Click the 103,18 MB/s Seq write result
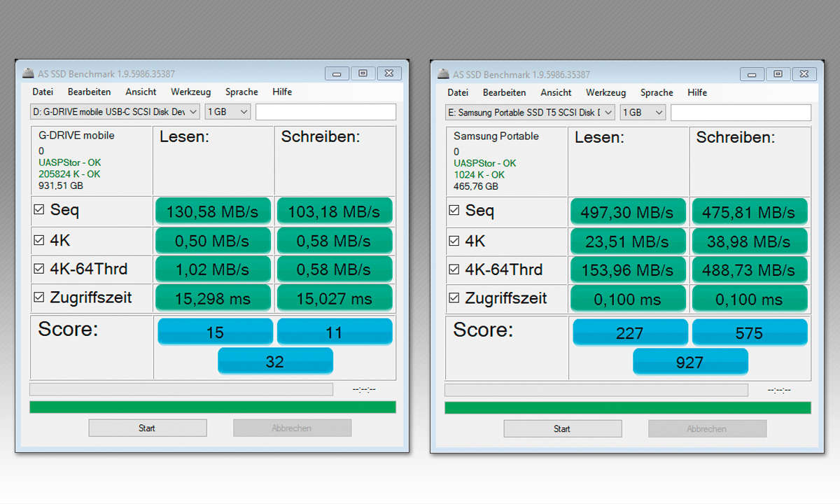Viewport: 840px width, 504px height. point(335,211)
